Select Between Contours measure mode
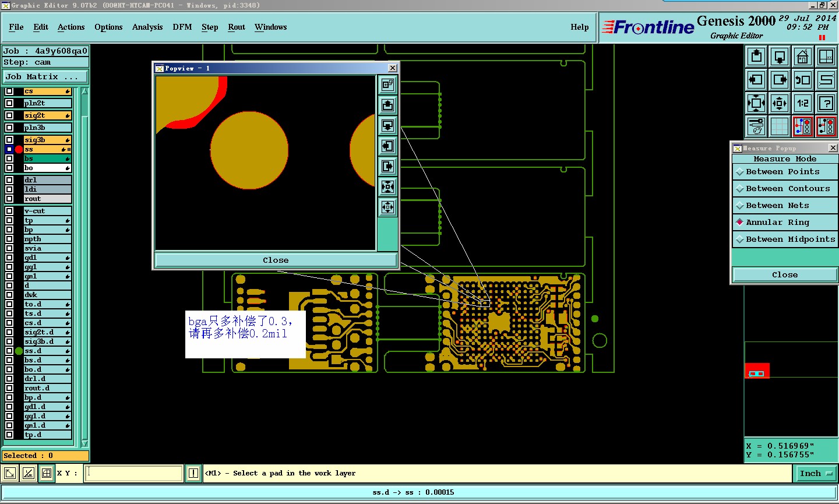The width and height of the screenshot is (839, 504). tap(785, 189)
